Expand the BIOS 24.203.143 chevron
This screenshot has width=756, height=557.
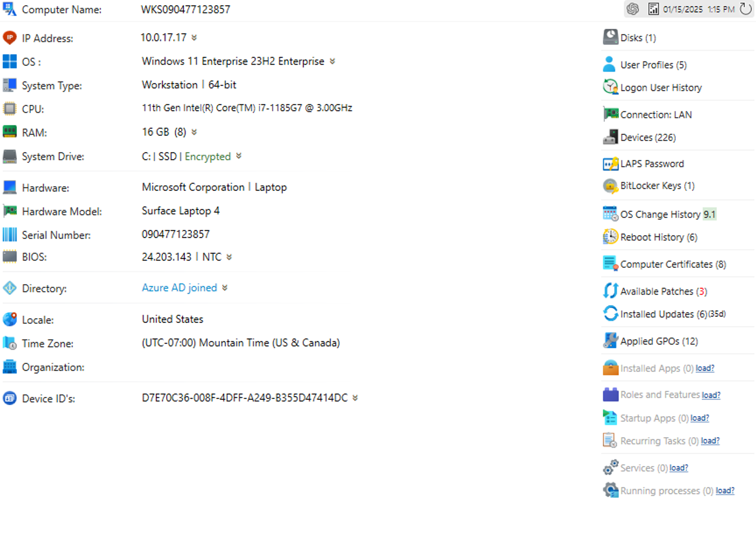click(229, 257)
